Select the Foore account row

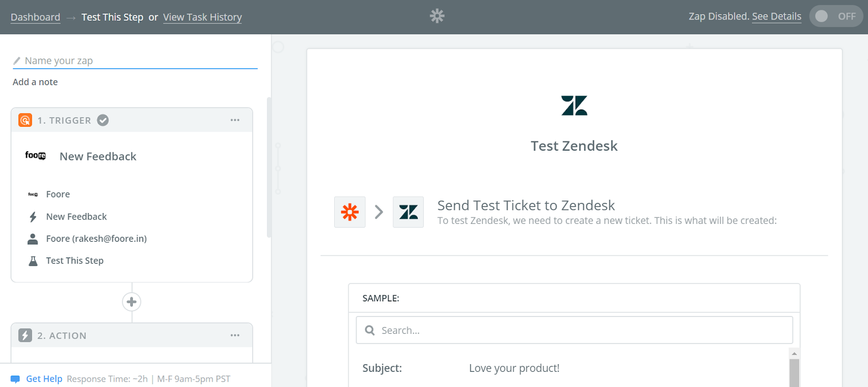click(96, 238)
